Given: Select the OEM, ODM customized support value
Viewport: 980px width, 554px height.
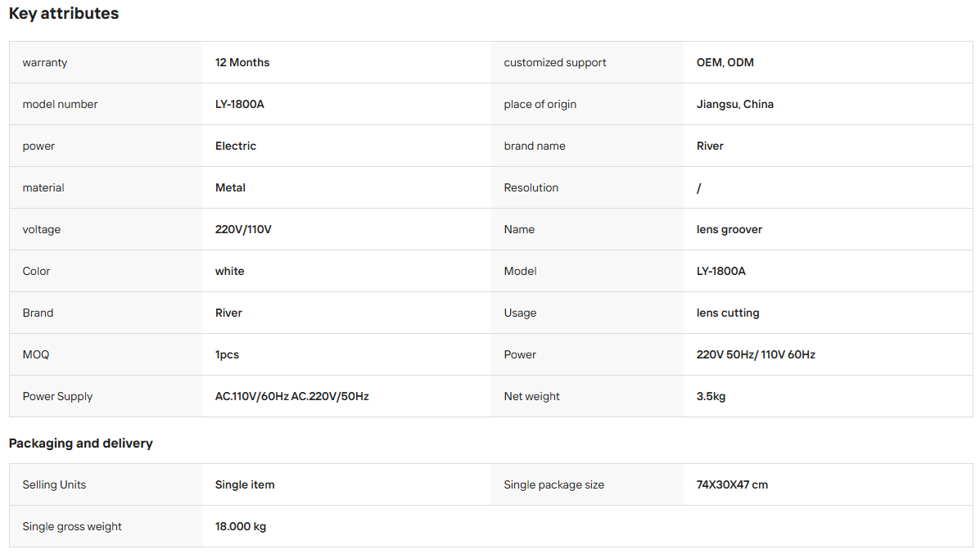Looking at the screenshot, I should click(725, 62).
